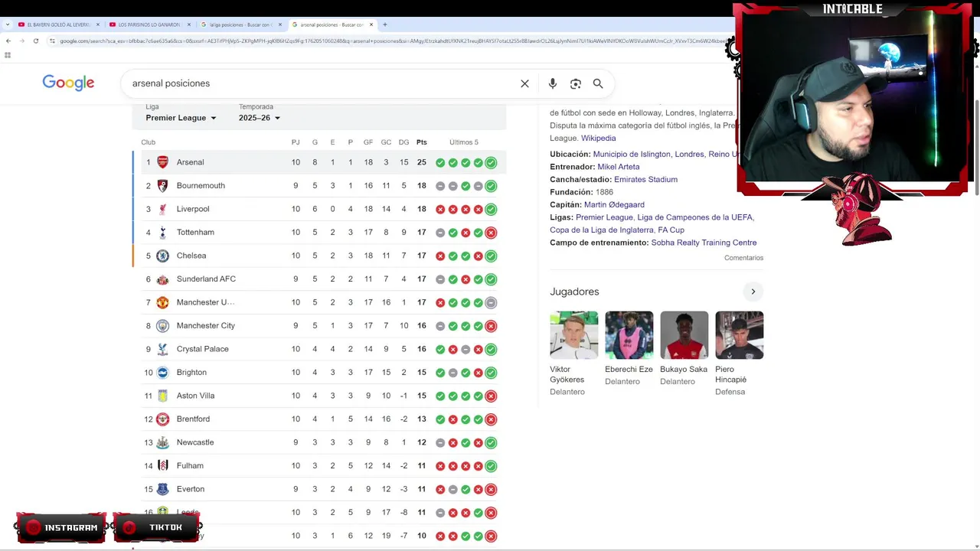This screenshot has height=551, width=980.
Task: Select the Liverpool team name
Action: [x=193, y=209]
